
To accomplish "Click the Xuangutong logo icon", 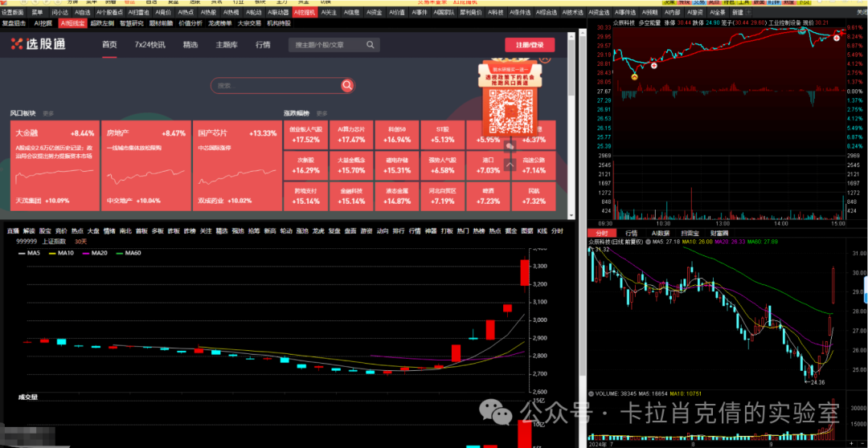I will [x=17, y=45].
